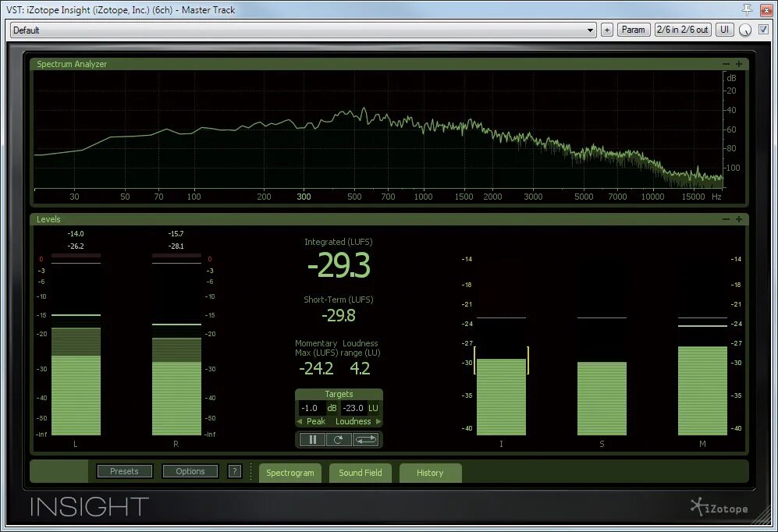Toggle the UI button

click(x=724, y=30)
